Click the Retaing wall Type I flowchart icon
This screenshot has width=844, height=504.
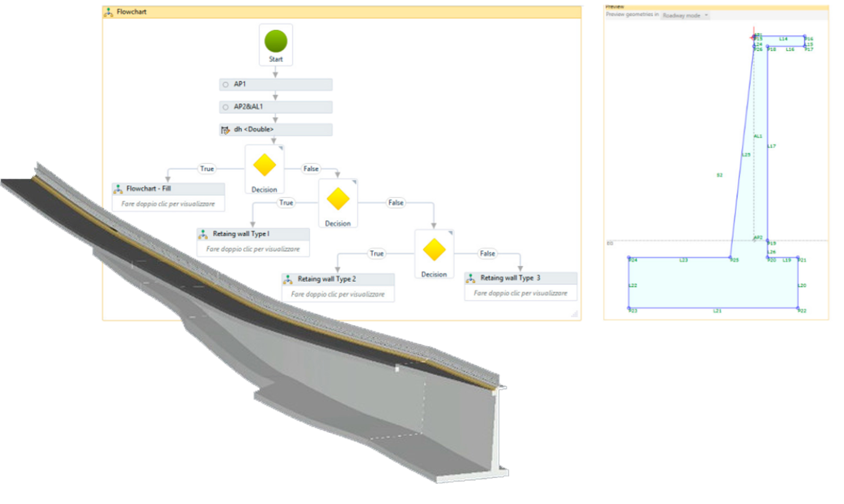coord(203,234)
